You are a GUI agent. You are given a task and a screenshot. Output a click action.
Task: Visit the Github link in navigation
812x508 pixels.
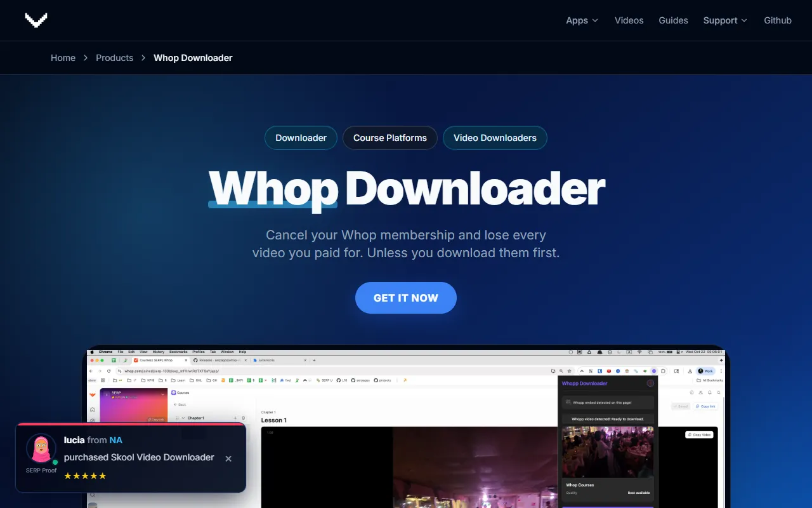pos(777,20)
